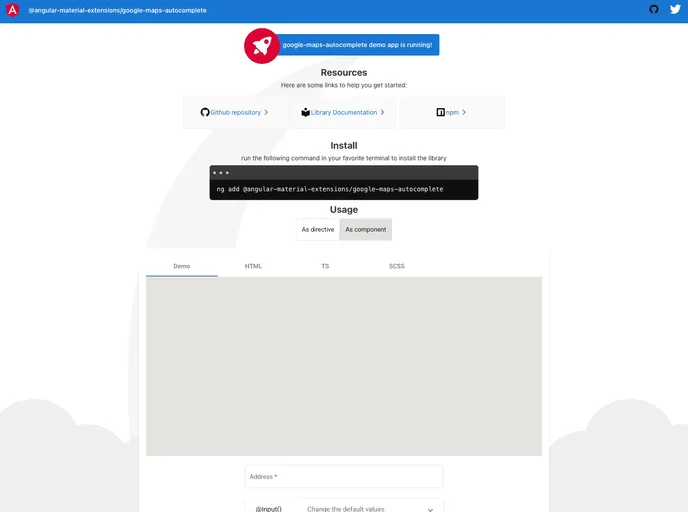The width and height of the screenshot is (688, 512).
Task: Click the Library Documentation book icon
Action: click(305, 113)
